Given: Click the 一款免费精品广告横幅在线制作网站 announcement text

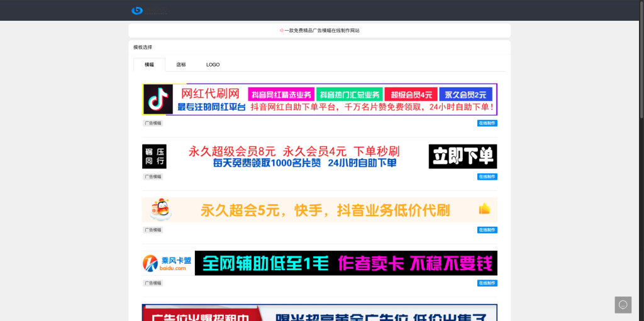Looking at the screenshot, I should [x=322, y=31].
